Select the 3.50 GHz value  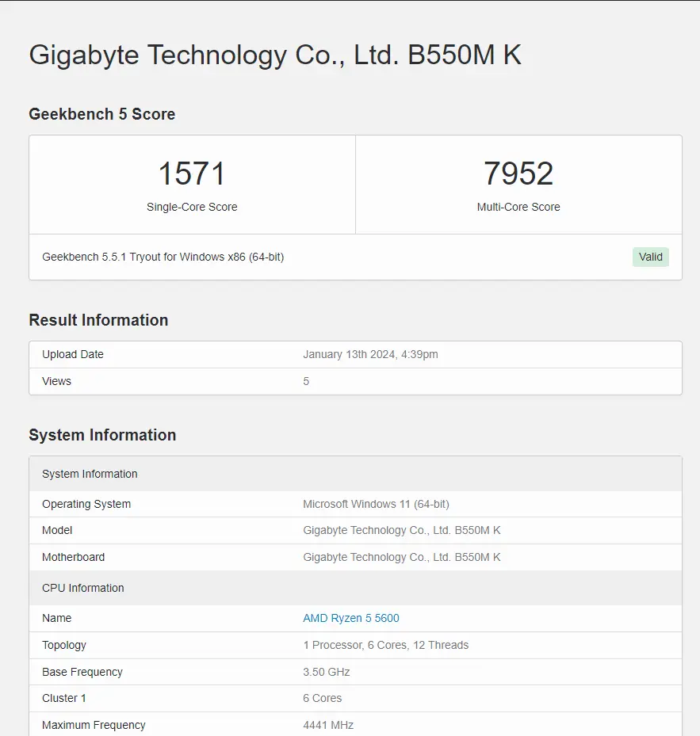pyautogui.click(x=327, y=672)
